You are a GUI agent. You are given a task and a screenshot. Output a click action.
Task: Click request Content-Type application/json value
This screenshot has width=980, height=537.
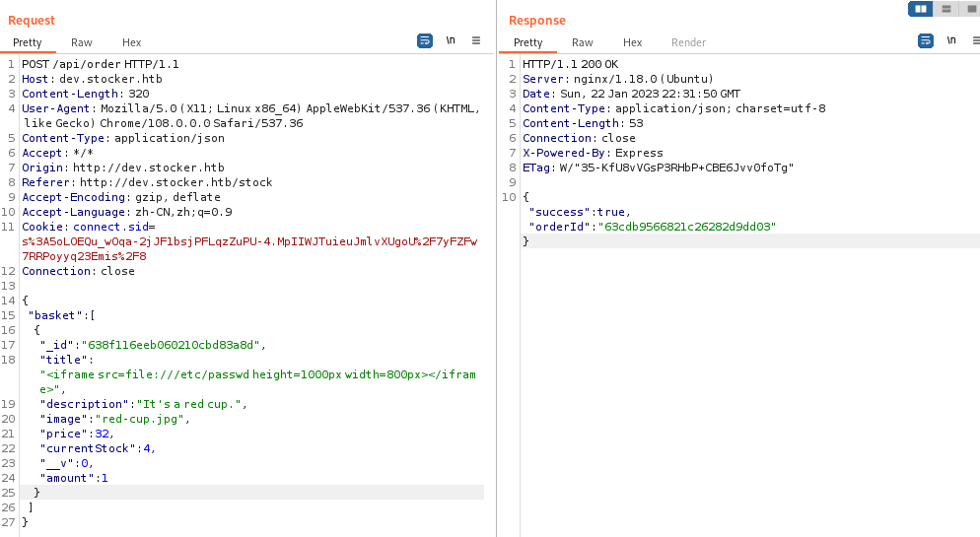170,138
